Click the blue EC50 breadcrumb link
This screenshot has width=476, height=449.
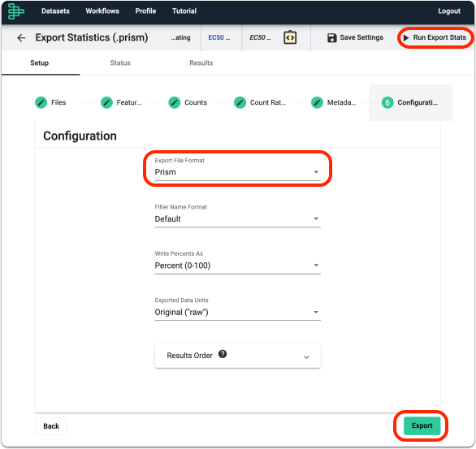click(x=219, y=37)
